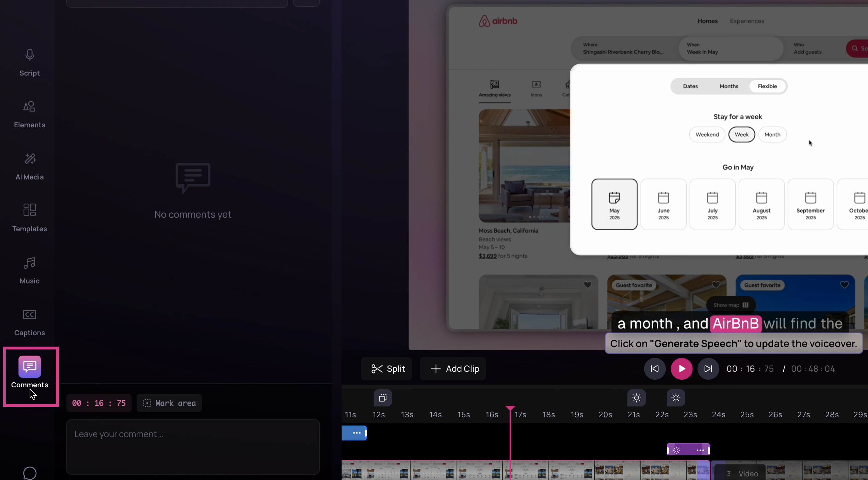Open the Script panel microphone icon

[30, 55]
